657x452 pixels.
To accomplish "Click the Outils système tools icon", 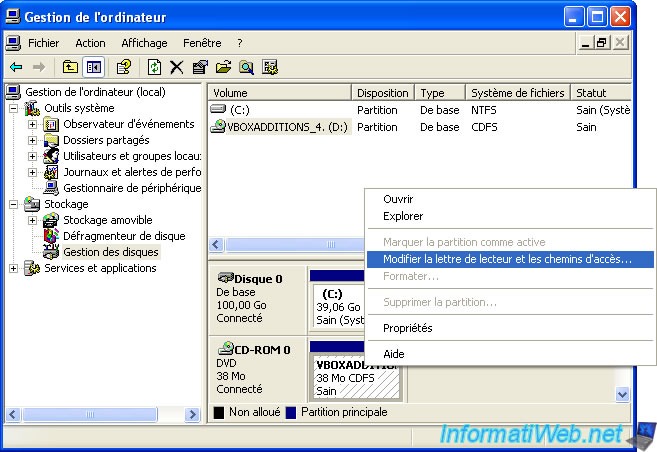I will [x=32, y=108].
